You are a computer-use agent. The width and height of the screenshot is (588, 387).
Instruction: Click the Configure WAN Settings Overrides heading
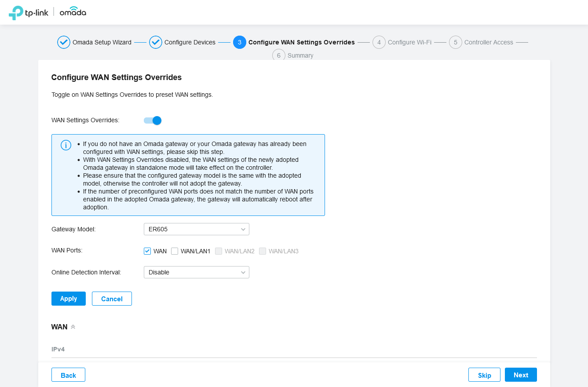click(x=117, y=77)
